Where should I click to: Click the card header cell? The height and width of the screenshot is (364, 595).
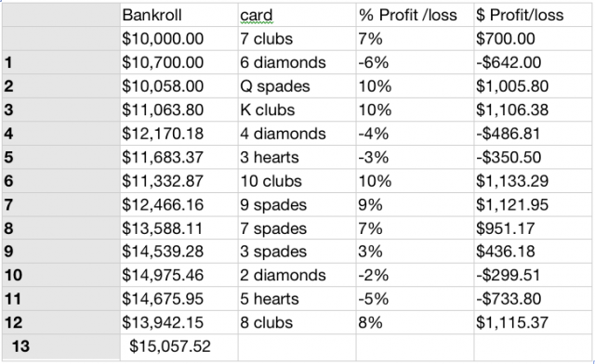tap(297, 15)
